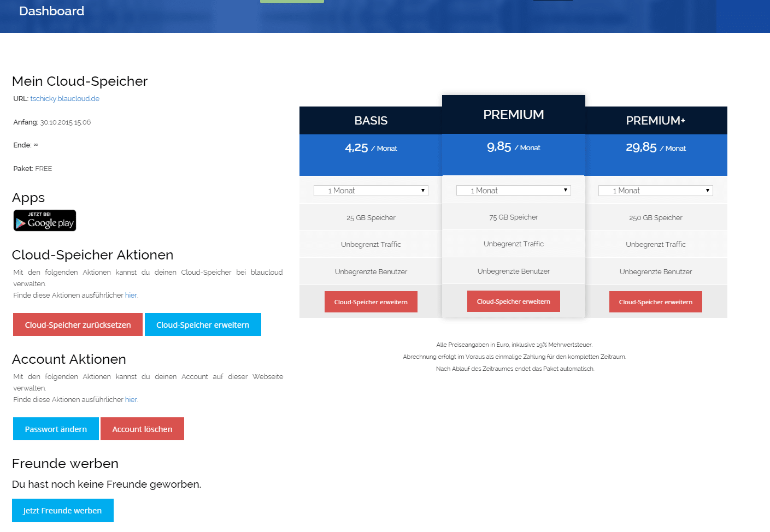Click the Google Play store badge

[x=45, y=221]
